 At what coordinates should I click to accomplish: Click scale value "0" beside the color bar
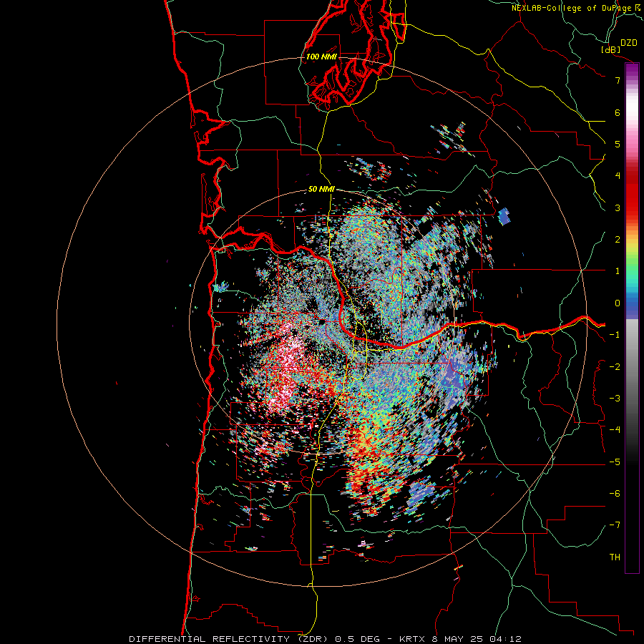pos(618,303)
